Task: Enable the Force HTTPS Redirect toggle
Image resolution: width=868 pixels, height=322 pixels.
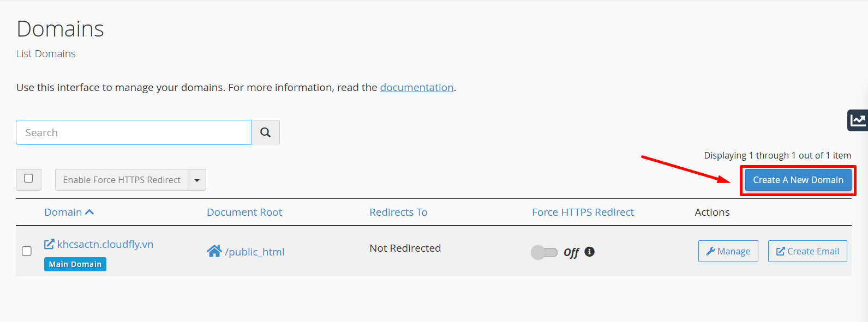Action: pyautogui.click(x=544, y=252)
